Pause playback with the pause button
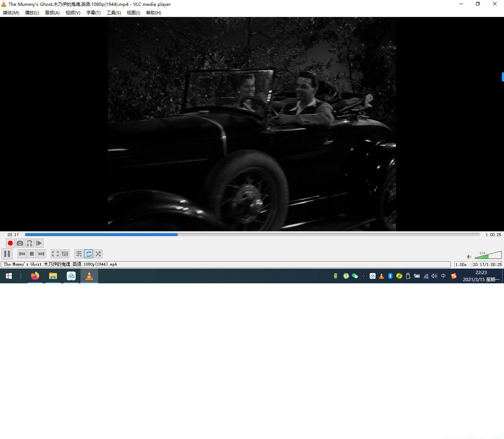This screenshot has width=504, height=439. [7, 254]
